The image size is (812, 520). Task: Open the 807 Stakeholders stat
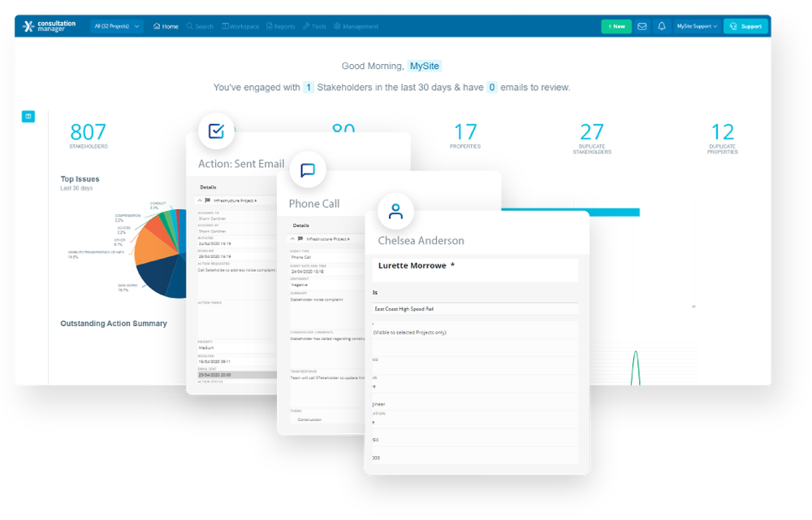pyautogui.click(x=88, y=135)
